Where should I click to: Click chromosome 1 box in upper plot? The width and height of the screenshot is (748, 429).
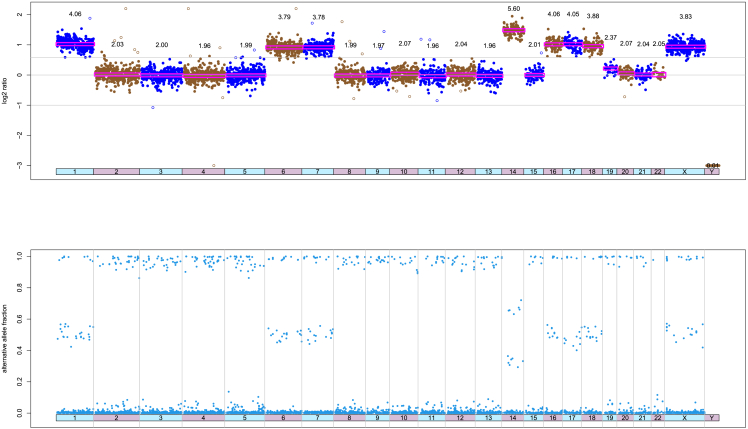pyautogui.click(x=75, y=172)
